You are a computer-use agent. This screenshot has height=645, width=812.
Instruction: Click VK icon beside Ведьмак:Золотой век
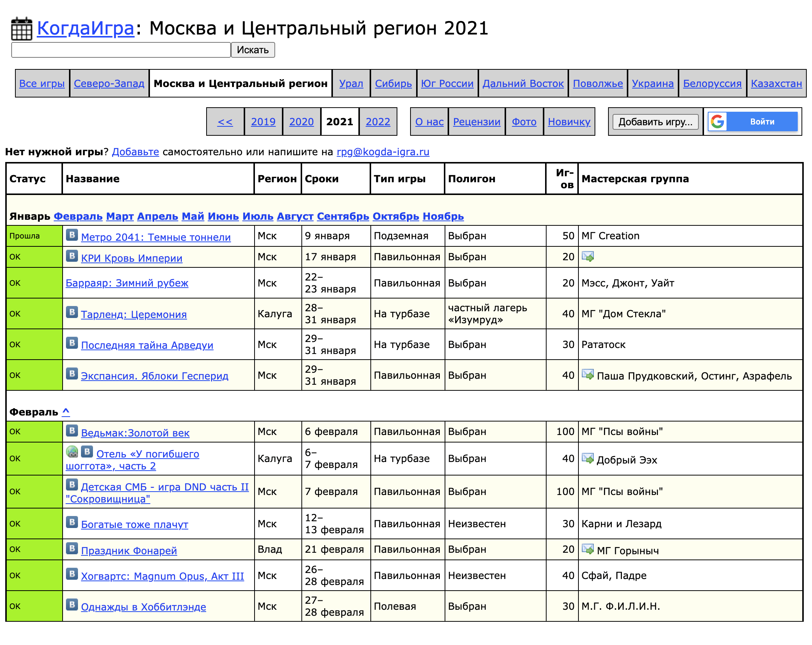click(72, 430)
